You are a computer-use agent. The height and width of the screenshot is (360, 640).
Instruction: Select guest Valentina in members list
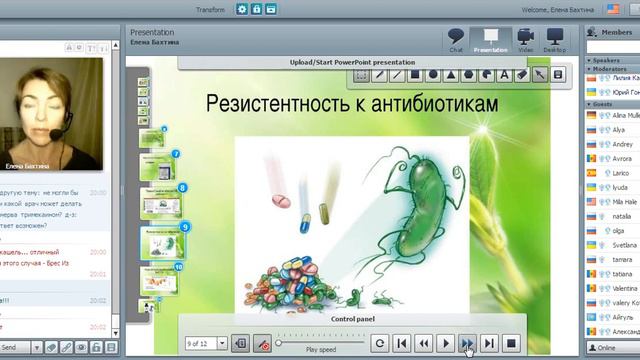coord(613,288)
